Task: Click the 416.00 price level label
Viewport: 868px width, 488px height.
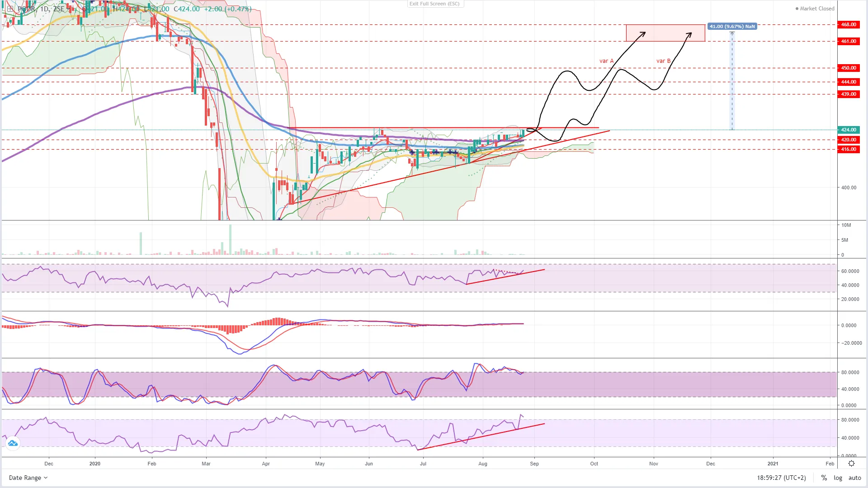Action: point(848,149)
